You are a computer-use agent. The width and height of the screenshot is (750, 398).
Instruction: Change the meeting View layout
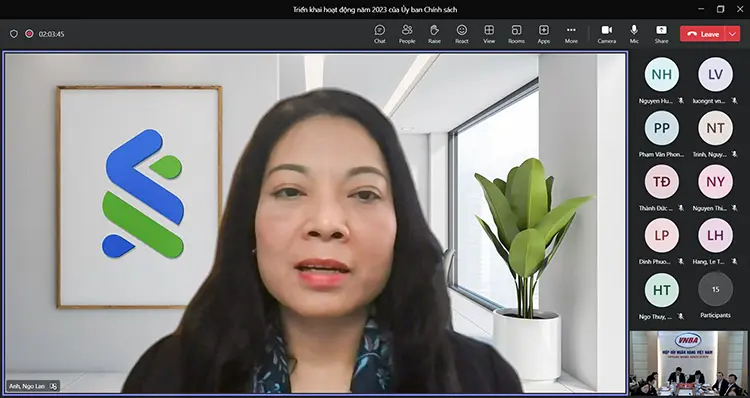tap(489, 34)
